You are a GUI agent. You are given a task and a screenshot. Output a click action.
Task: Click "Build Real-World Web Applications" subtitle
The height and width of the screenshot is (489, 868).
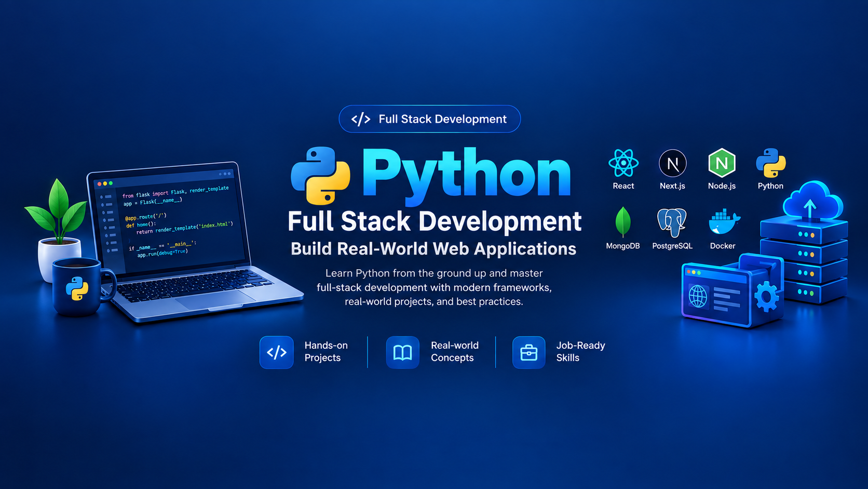pyautogui.click(x=433, y=249)
